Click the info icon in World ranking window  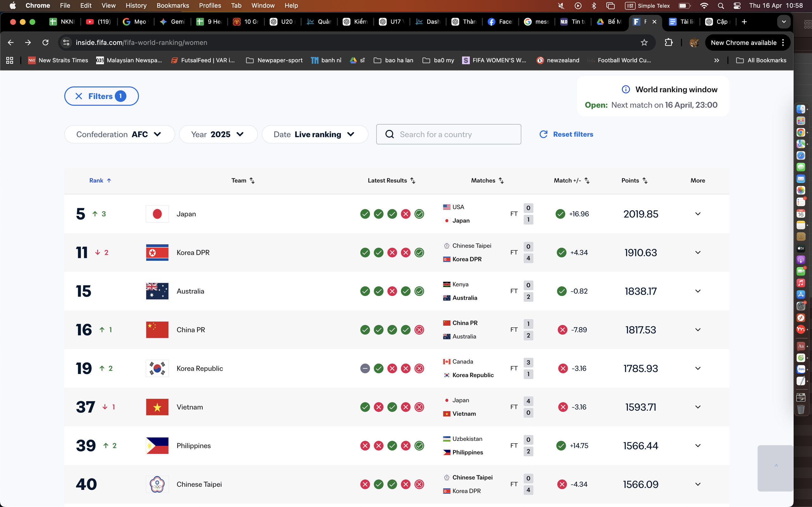click(x=626, y=89)
